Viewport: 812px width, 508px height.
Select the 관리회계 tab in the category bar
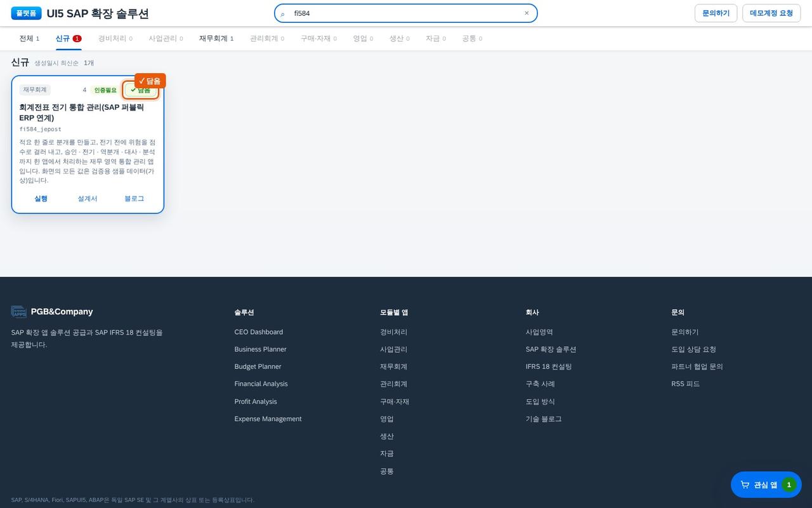(x=267, y=39)
